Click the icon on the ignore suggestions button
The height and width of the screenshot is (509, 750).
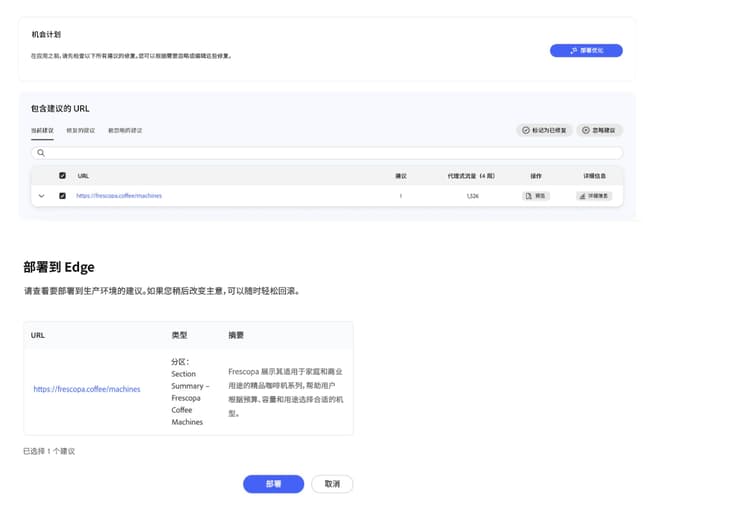[585, 130]
